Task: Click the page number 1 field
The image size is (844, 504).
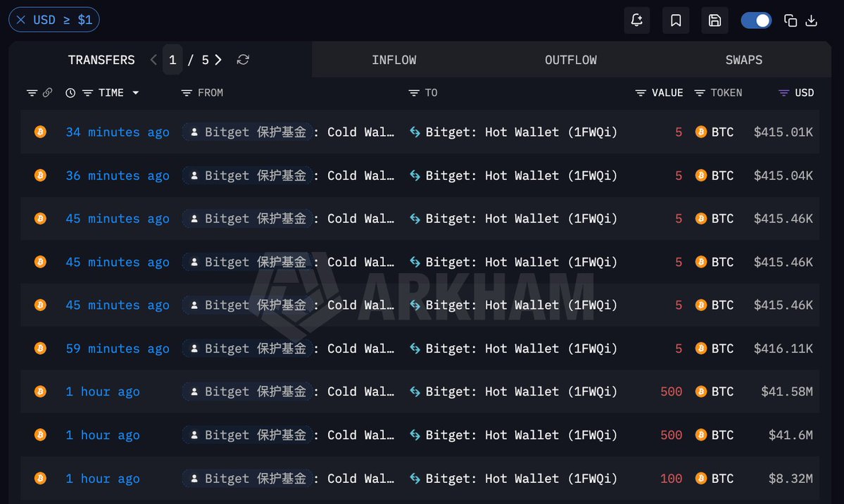Action: pyautogui.click(x=172, y=60)
